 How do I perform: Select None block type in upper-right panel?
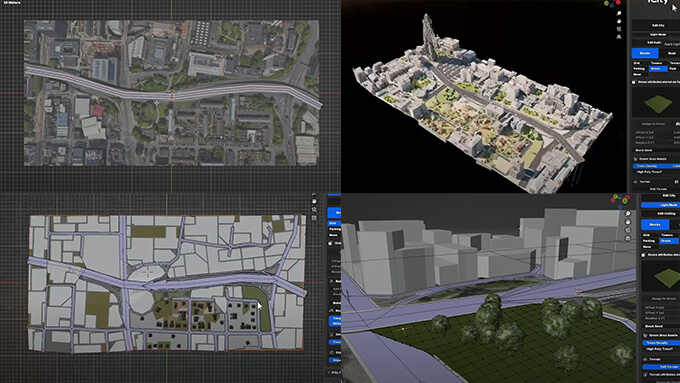click(640, 74)
